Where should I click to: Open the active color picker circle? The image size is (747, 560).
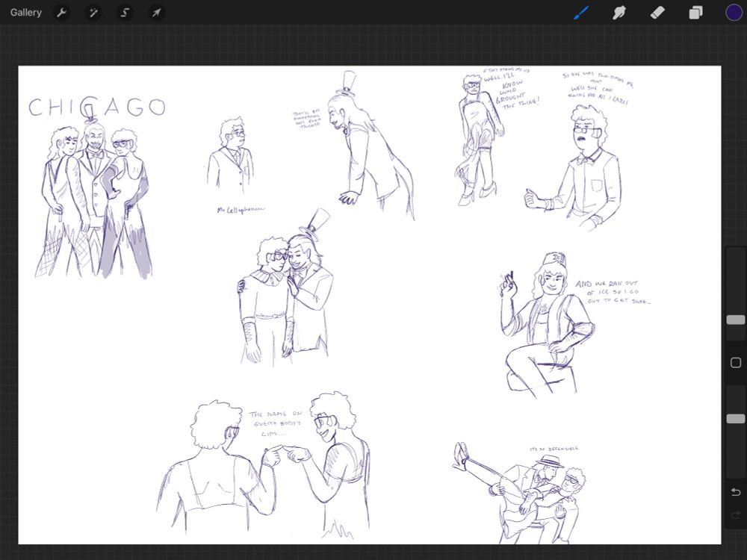pyautogui.click(x=734, y=13)
